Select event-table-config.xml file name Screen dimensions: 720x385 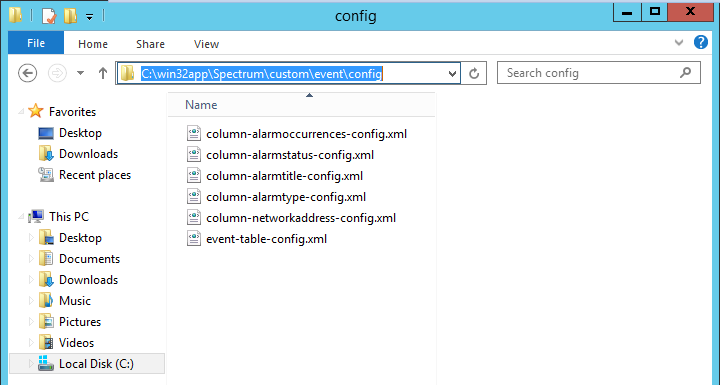(266, 239)
